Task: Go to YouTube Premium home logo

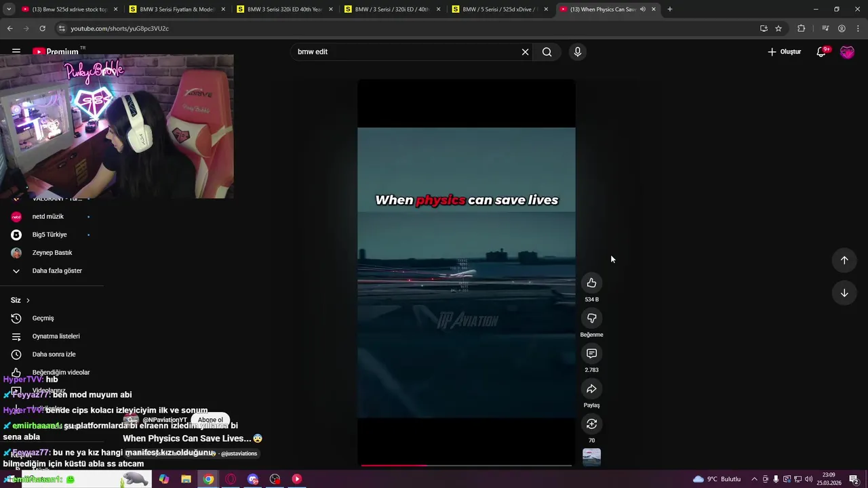Action: 56,52
